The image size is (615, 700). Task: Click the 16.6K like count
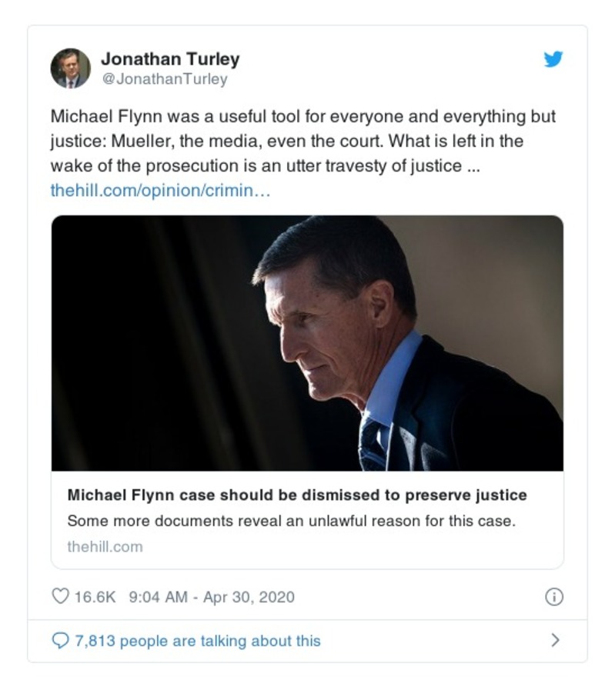click(x=95, y=596)
